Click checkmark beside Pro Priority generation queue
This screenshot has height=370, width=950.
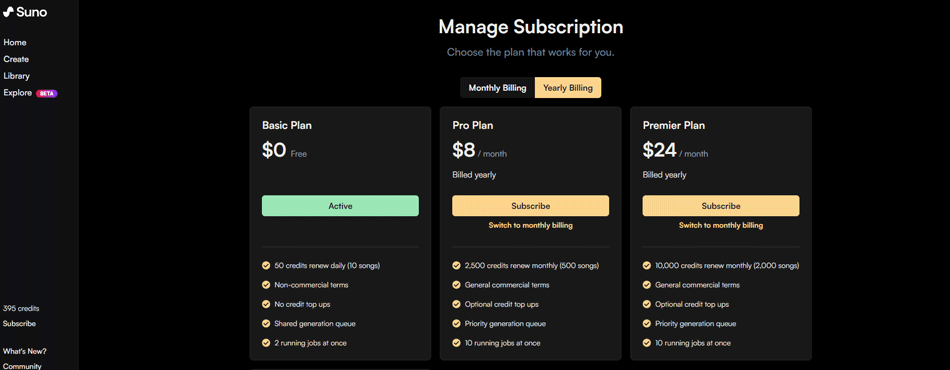[456, 323]
